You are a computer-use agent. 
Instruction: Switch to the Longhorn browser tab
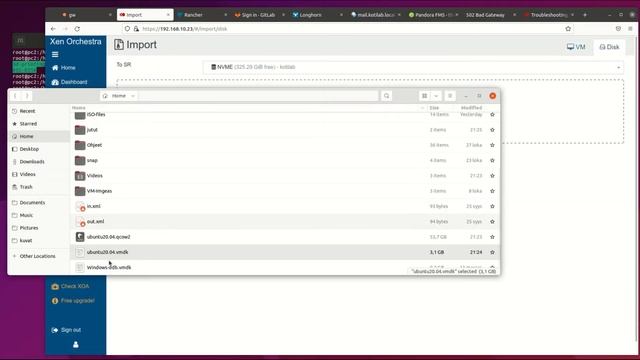coord(316,15)
